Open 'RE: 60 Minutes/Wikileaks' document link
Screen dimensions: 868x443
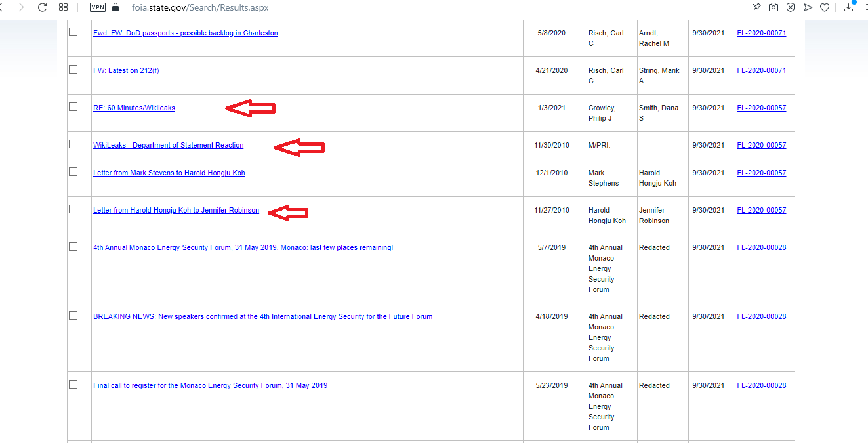134,108
